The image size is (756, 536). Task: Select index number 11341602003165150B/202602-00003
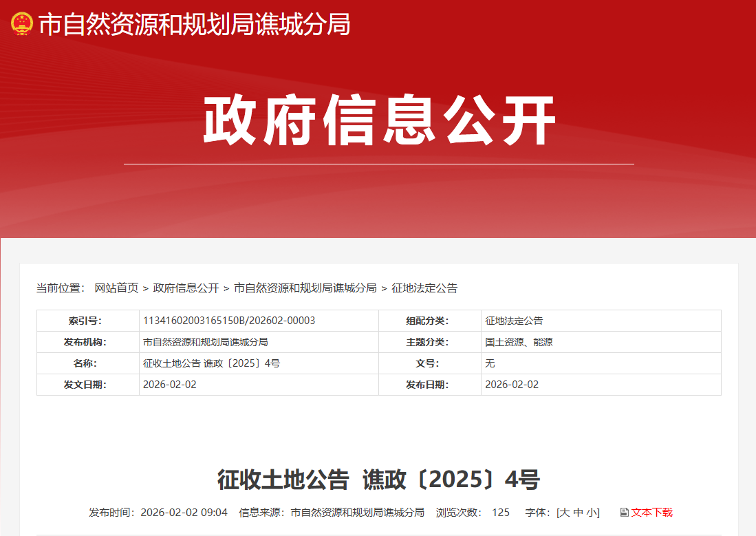tap(229, 321)
